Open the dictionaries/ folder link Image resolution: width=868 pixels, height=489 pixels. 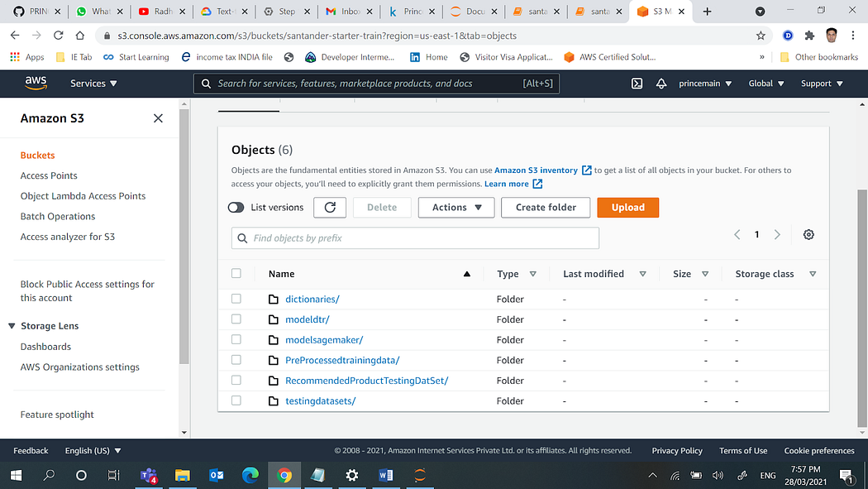click(312, 299)
